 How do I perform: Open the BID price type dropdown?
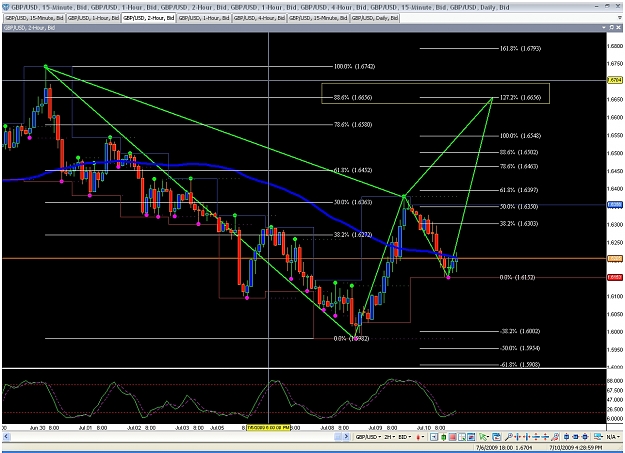[405, 437]
